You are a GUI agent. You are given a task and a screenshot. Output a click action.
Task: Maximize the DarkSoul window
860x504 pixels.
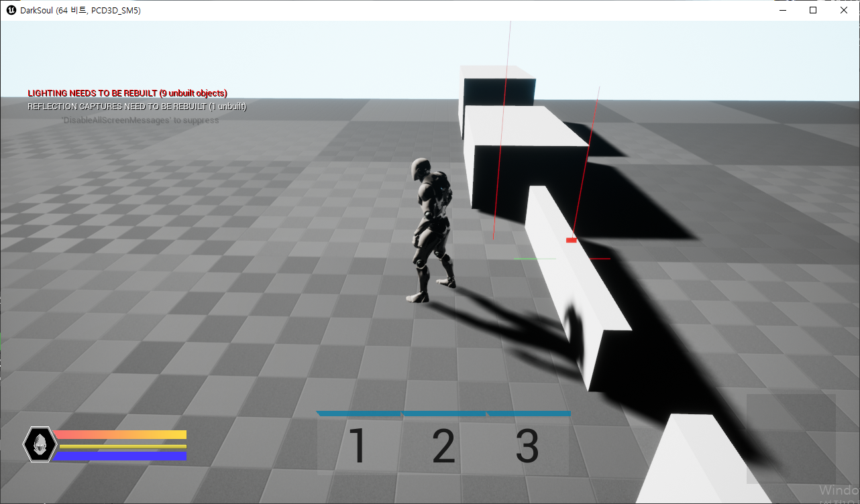[x=813, y=10]
